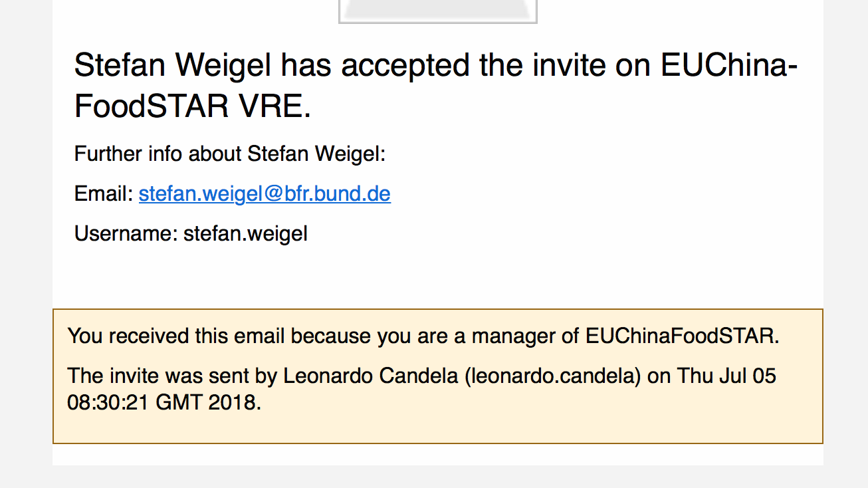Viewport: 868px width, 488px height.
Task: Click the "Email:" label
Action: pos(104,194)
